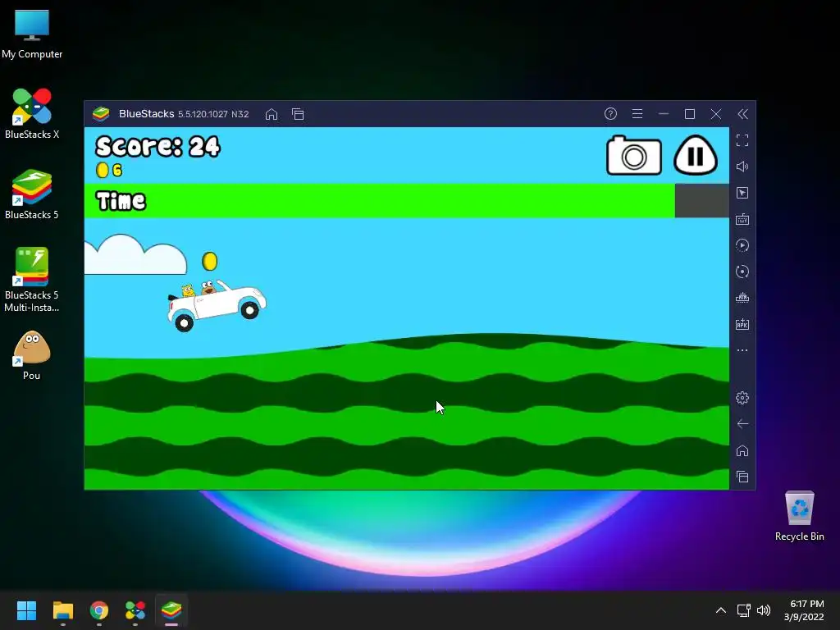Image resolution: width=840 pixels, height=630 pixels.
Task: Toggle the volume speaker in the sidebar
Action: (742, 167)
